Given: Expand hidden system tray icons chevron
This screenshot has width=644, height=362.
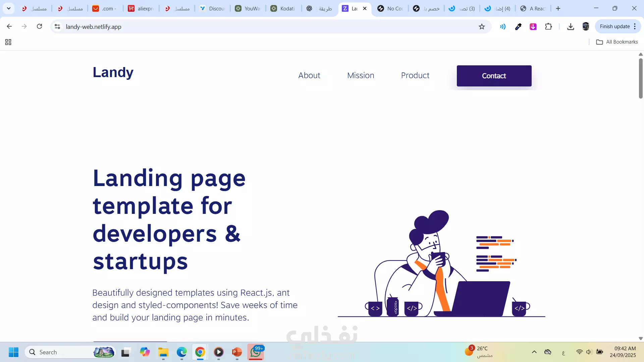Looking at the screenshot, I should (534, 352).
